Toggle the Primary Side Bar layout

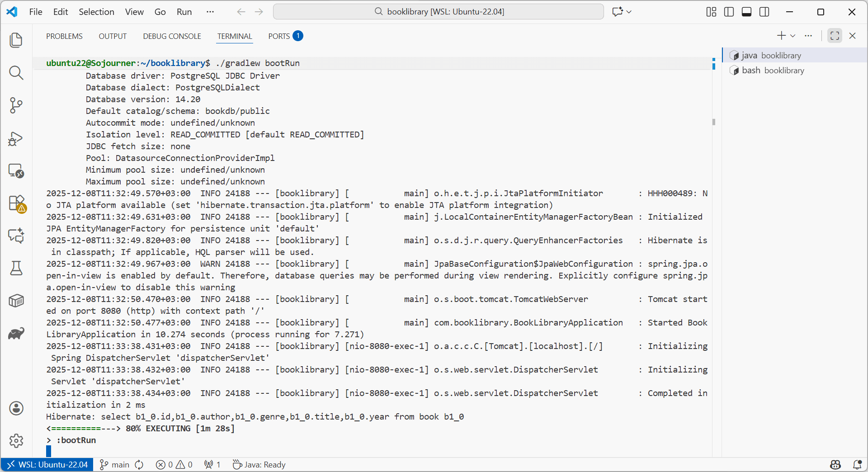point(729,12)
